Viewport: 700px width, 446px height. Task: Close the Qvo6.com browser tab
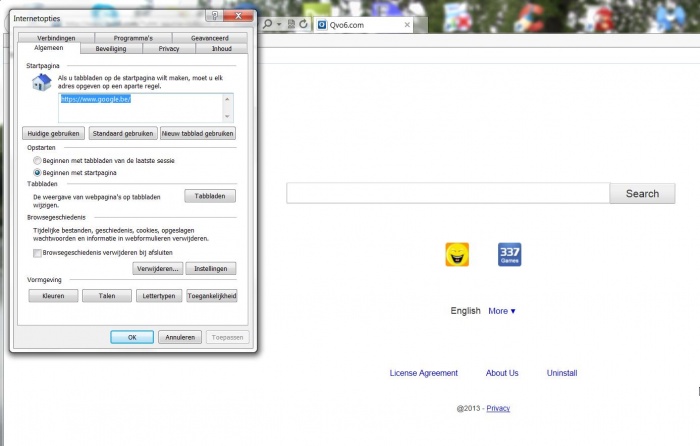pyautogui.click(x=407, y=25)
